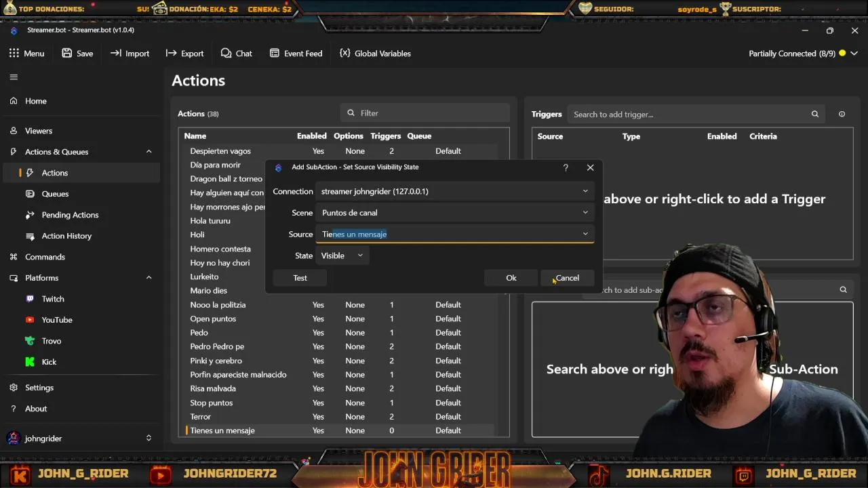
Task: Click the triggers info icon
Action: pyautogui.click(x=842, y=114)
